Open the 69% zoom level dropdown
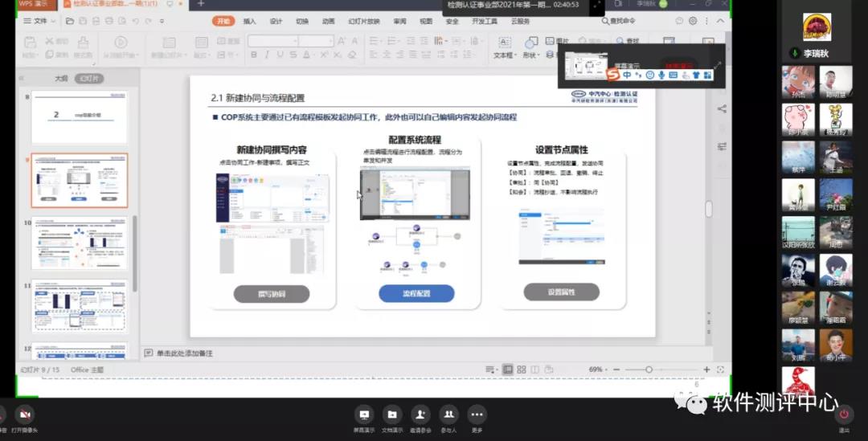The image size is (868, 441). coord(597,370)
